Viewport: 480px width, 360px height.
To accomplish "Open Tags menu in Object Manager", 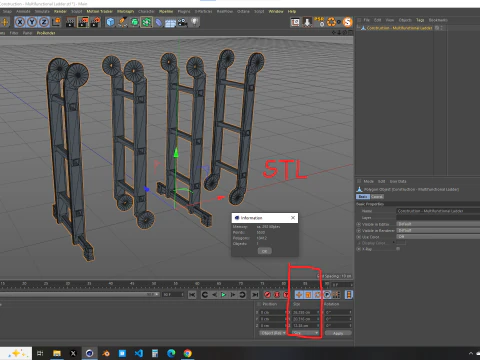I will [420, 20].
